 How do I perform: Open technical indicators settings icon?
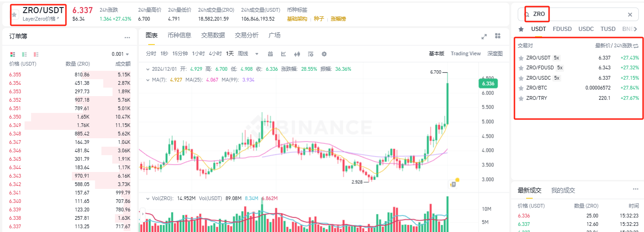click(x=311, y=54)
